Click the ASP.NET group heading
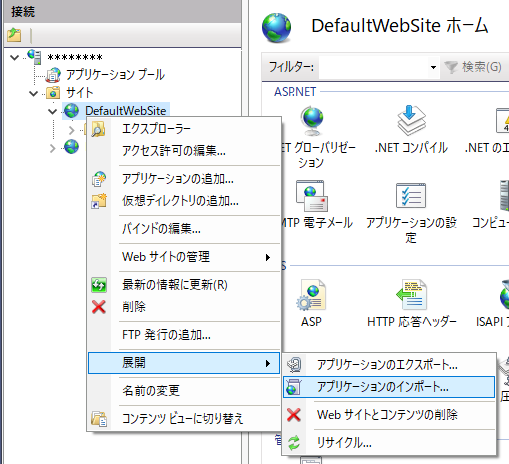This screenshot has height=464, width=509. tap(295, 92)
